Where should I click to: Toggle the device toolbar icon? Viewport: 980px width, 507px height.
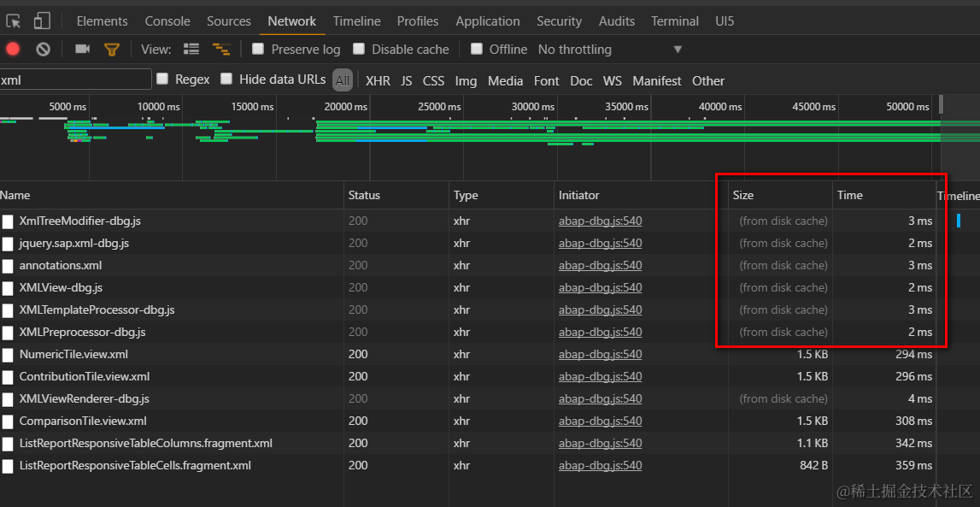(x=42, y=21)
